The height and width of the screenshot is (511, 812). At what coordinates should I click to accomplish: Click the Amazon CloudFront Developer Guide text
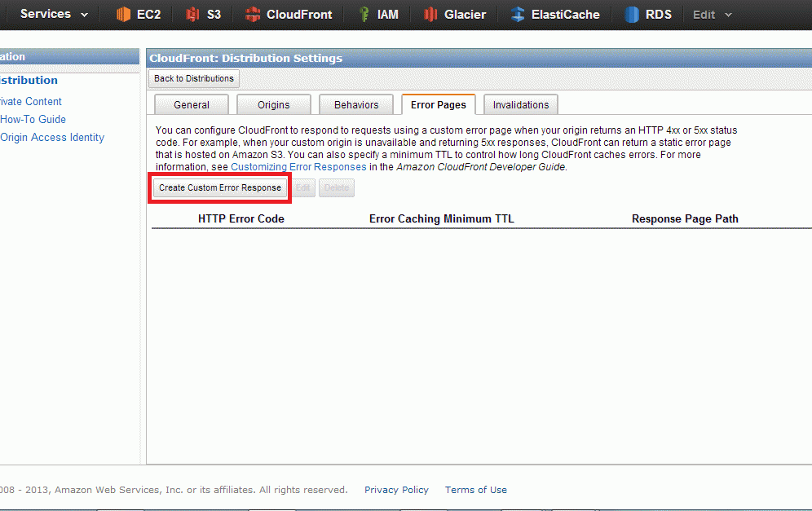click(x=481, y=167)
